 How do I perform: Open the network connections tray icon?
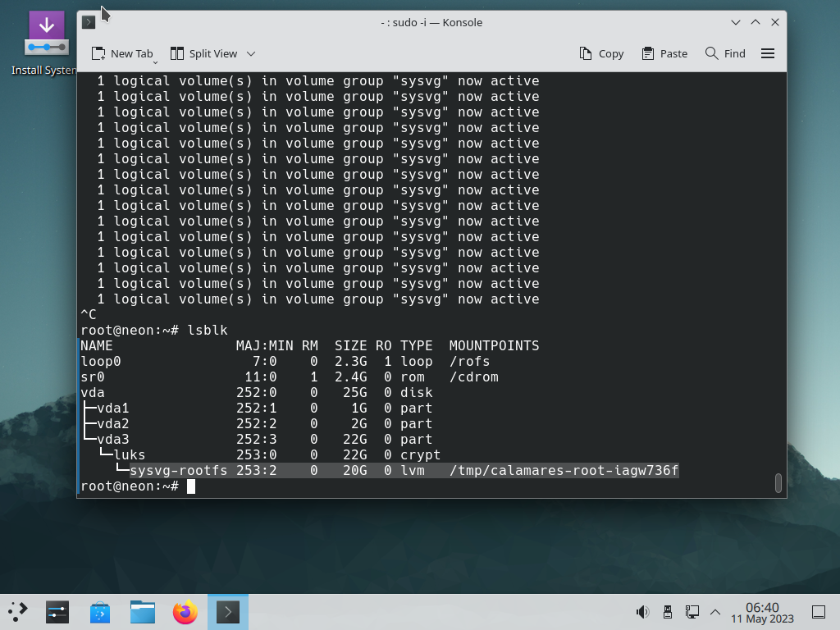[692, 612]
